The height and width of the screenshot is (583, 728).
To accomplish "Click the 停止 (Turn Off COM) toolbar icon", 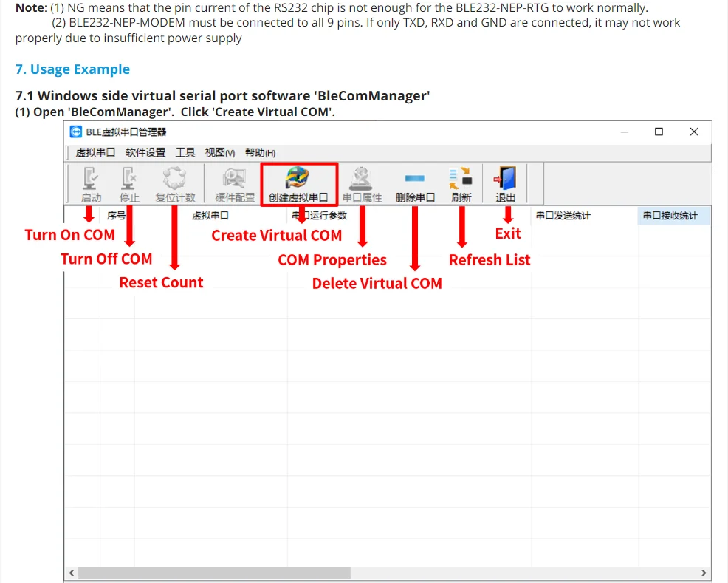I will (129, 185).
